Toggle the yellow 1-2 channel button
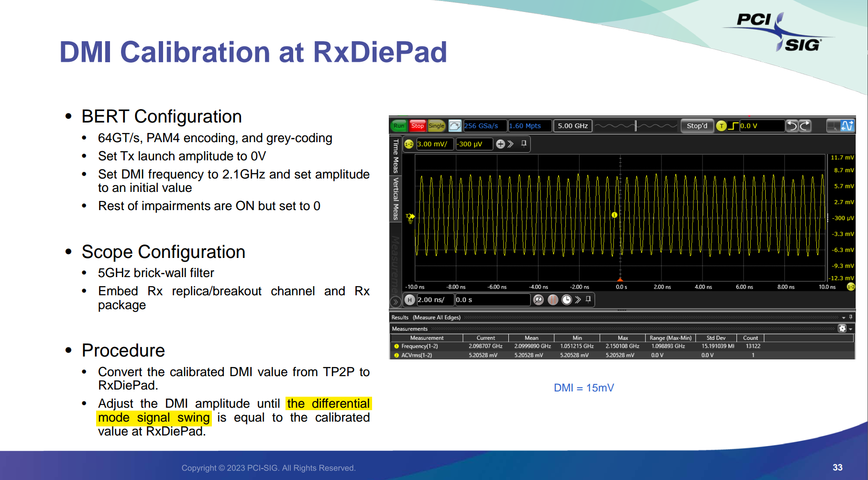The image size is (868, 480). coord(409,144)
